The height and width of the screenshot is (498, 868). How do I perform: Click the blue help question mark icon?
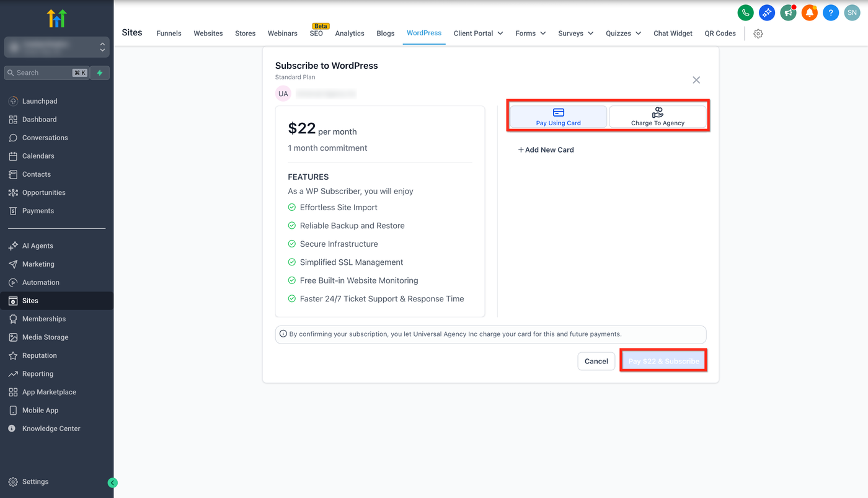click(831, 12)
